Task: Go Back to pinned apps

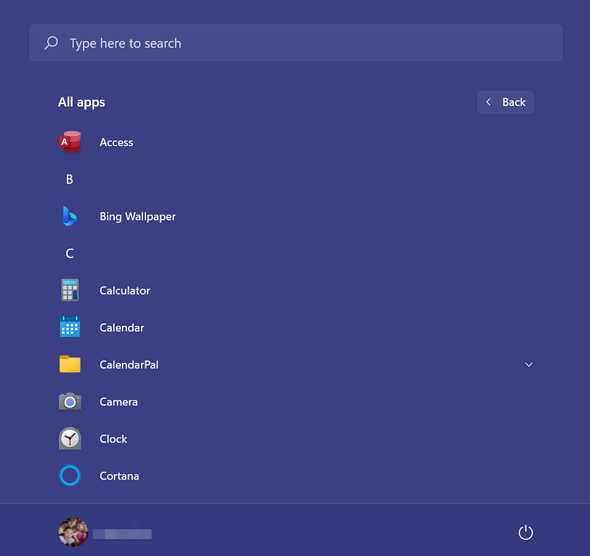Action: (x=505, y=102)
